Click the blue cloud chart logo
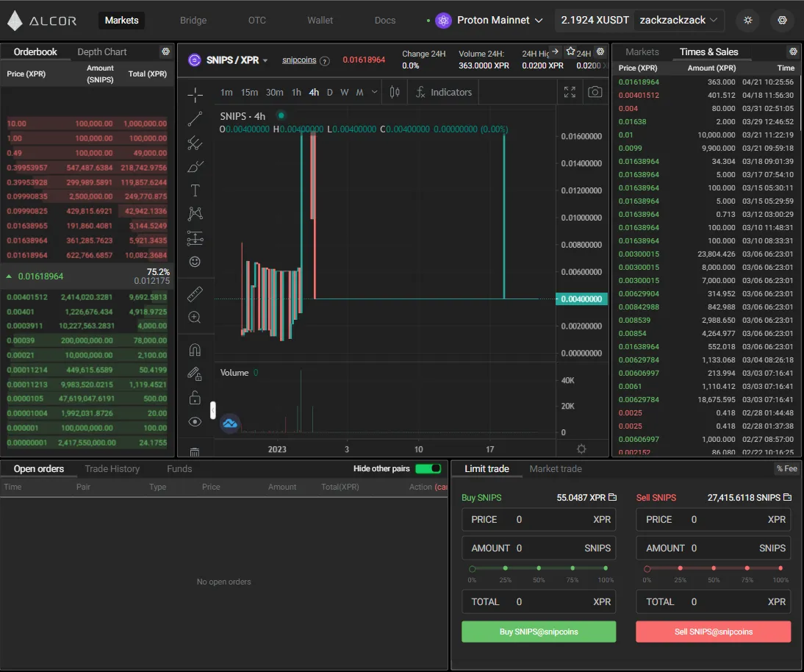The image size is (804, 672). point(230,423)
